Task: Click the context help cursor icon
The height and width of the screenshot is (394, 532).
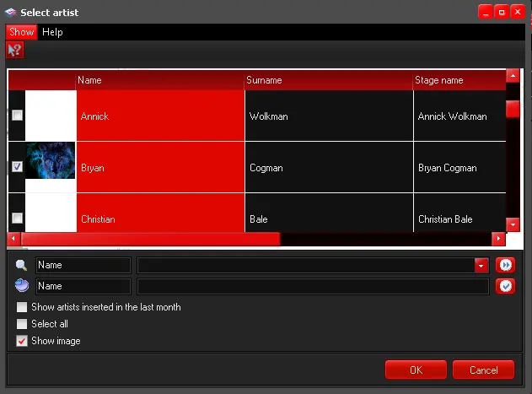Action: click(15, 51)
